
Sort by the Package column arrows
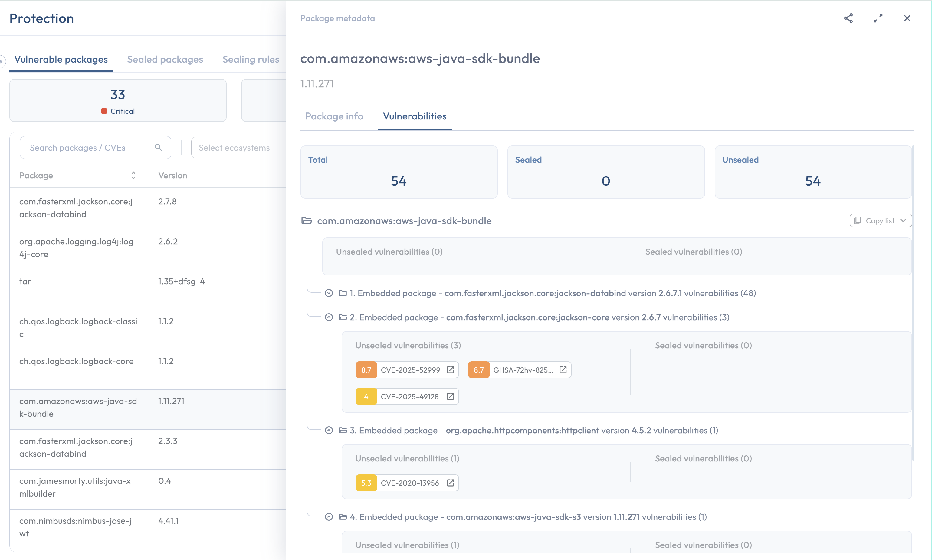pos(133,175)
